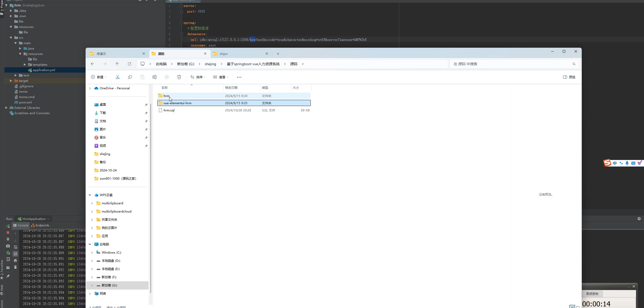Click the Sogou input method logo
Image resolution: width=644 pixels, height=308 pixels.
(x=607, y=163)
